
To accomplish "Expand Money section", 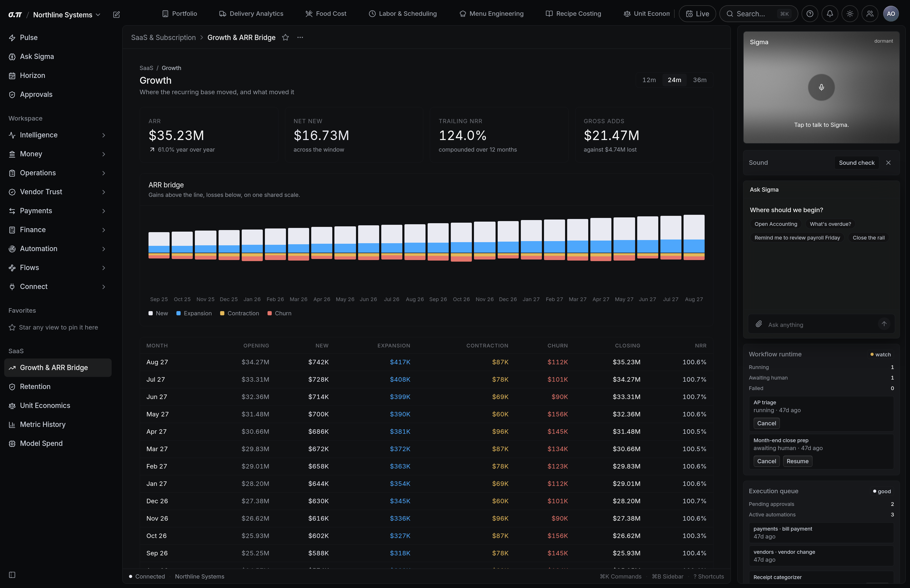I will pos(58,154).
